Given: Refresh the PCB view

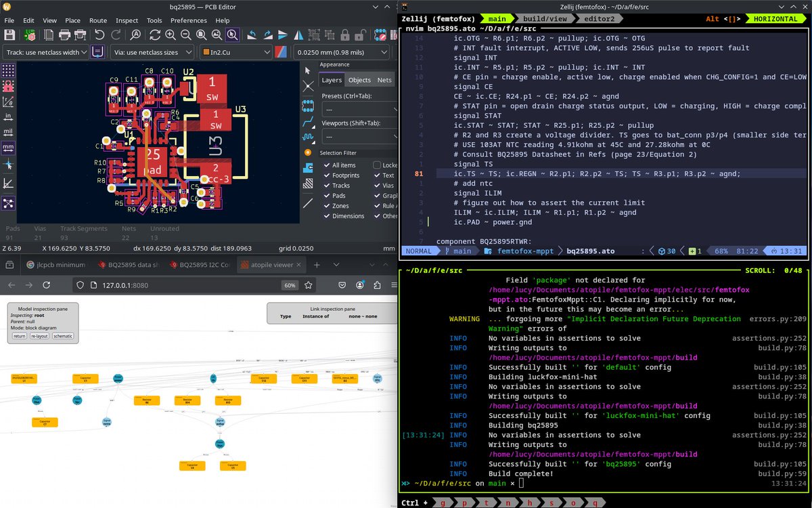Looking at the screenshot, I should click(x=155, y=35).
